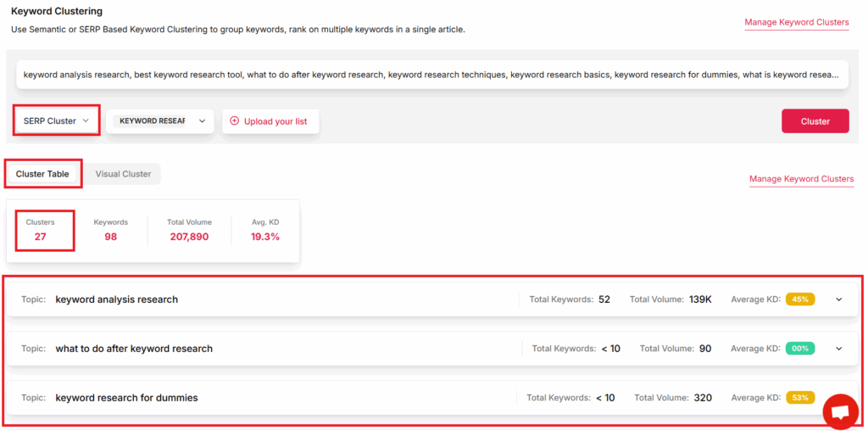The height and width of the screenshot is (431, 868).
Task: Click the Total Volume value 320
Action: 703,398
